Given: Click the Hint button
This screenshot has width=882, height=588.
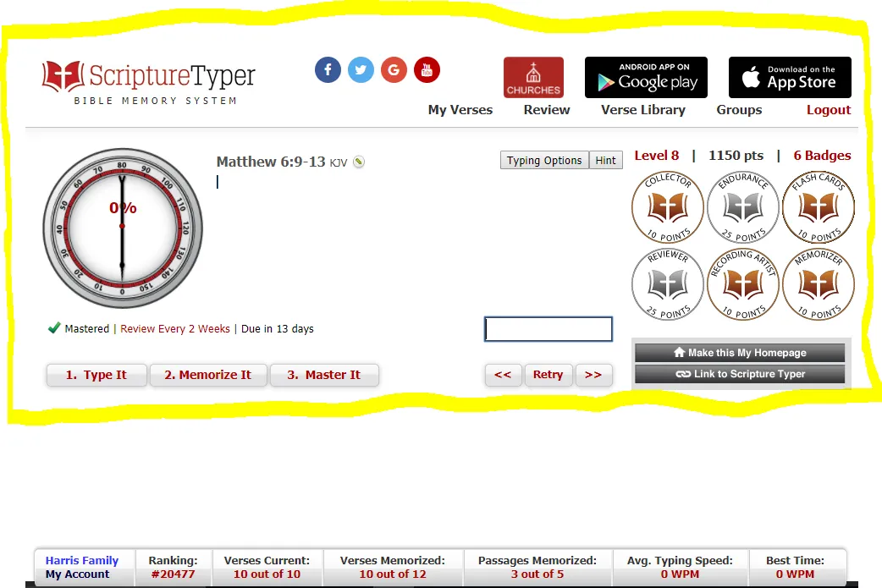Looking at the screenshot, I should (x=606, y=160).
